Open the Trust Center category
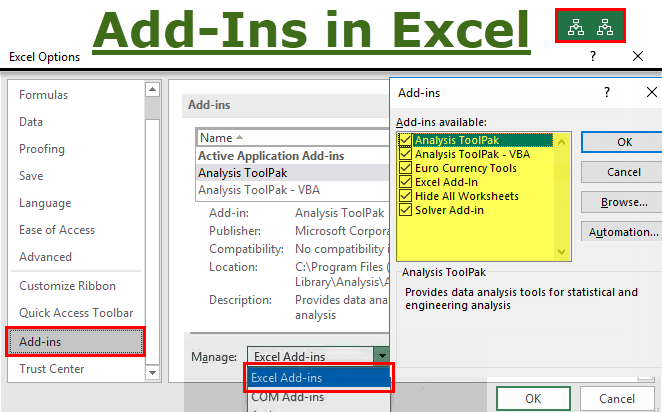 (52, 369)
